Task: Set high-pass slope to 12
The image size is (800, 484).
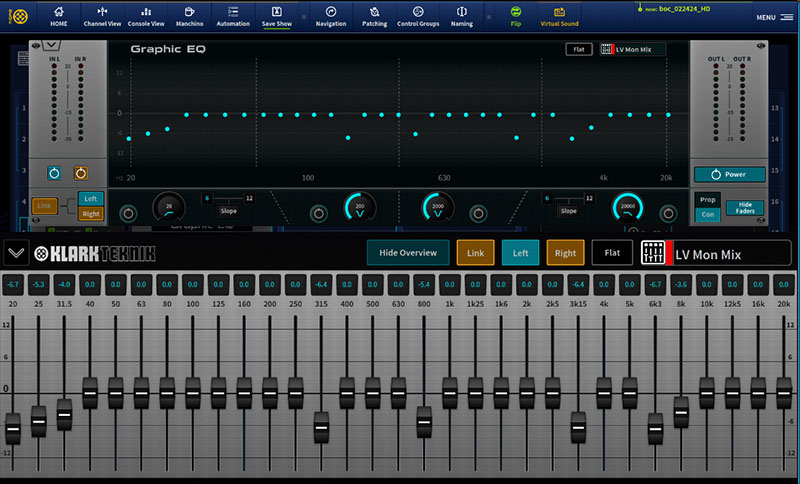Action: coord(249,198)
